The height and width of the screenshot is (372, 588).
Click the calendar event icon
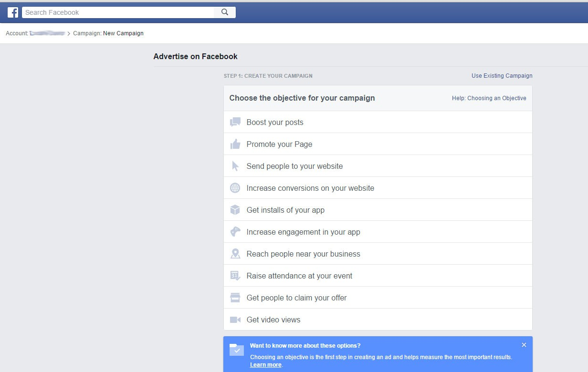[235, 276]
